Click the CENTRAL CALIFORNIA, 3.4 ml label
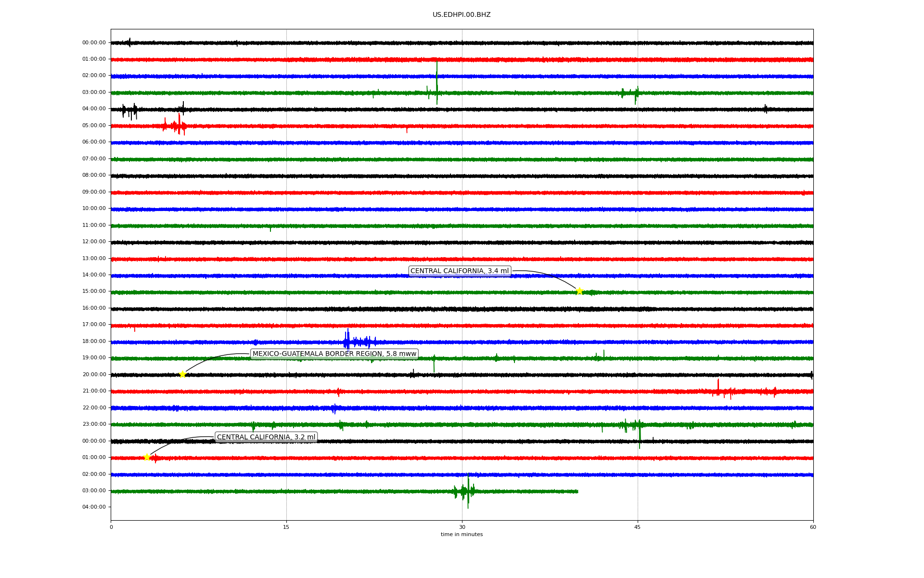Image resolution: width=924 pixels, height=578 pixels. (459, 271)
